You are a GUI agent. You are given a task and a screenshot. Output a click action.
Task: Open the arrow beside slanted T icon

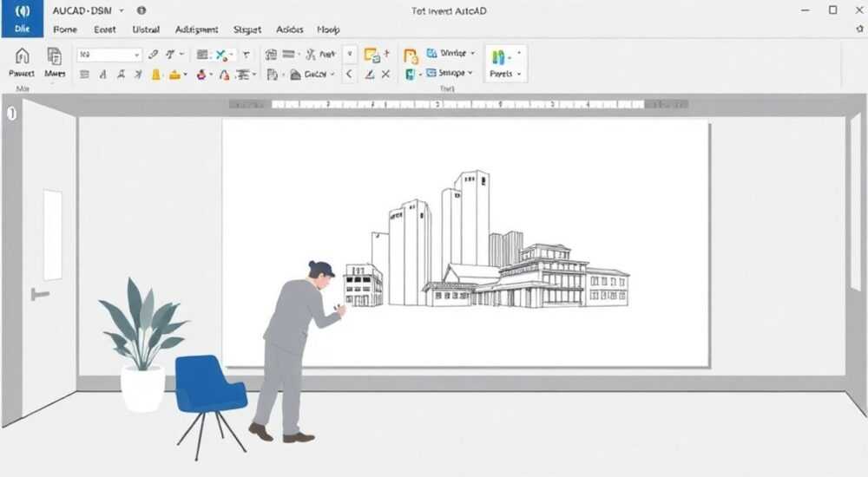tap(181, 55)
